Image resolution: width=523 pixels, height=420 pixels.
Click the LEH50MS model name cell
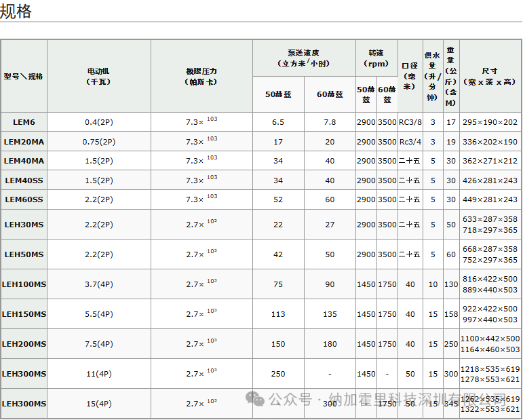24,254
